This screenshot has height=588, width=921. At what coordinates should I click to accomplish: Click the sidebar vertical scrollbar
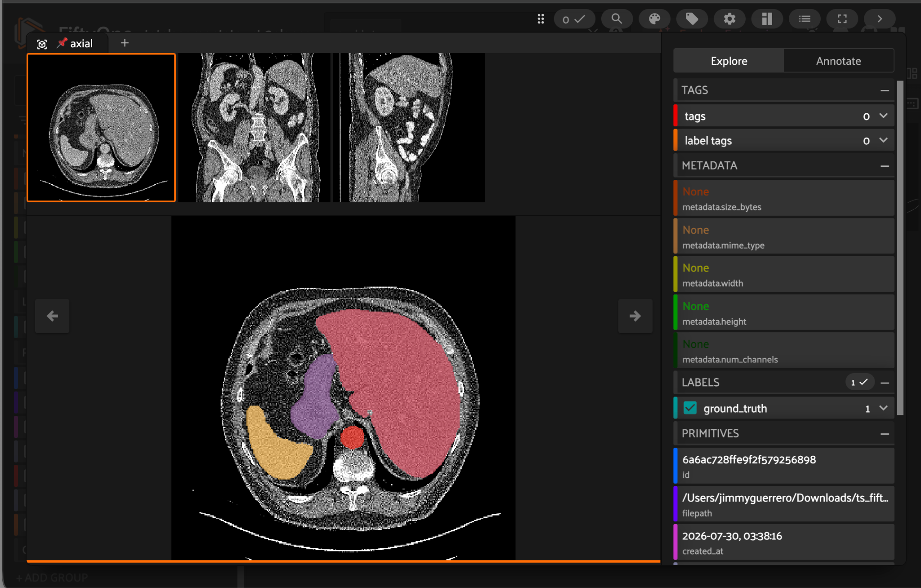coord(900,247)
